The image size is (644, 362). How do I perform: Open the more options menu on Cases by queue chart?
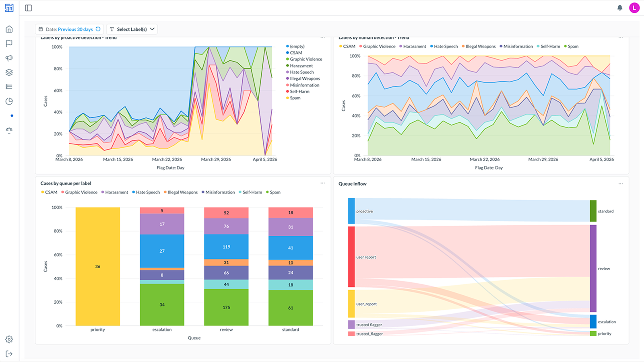click(322, 183)
